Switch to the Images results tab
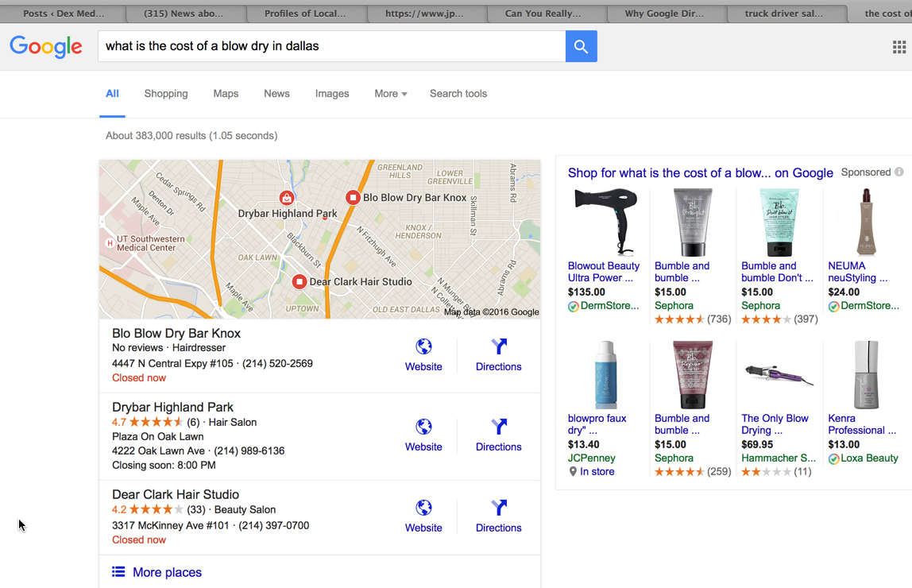912x588 pixels. click(x=332, y=94)
